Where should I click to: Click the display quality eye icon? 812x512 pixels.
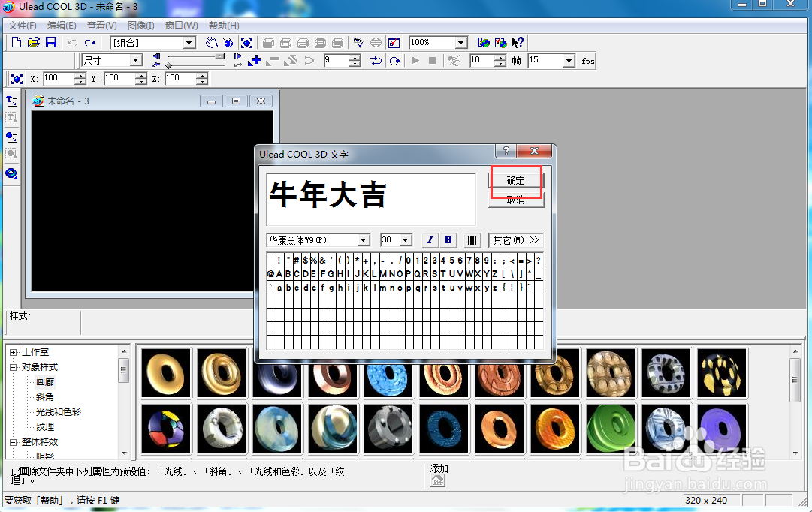pos(358,43)
